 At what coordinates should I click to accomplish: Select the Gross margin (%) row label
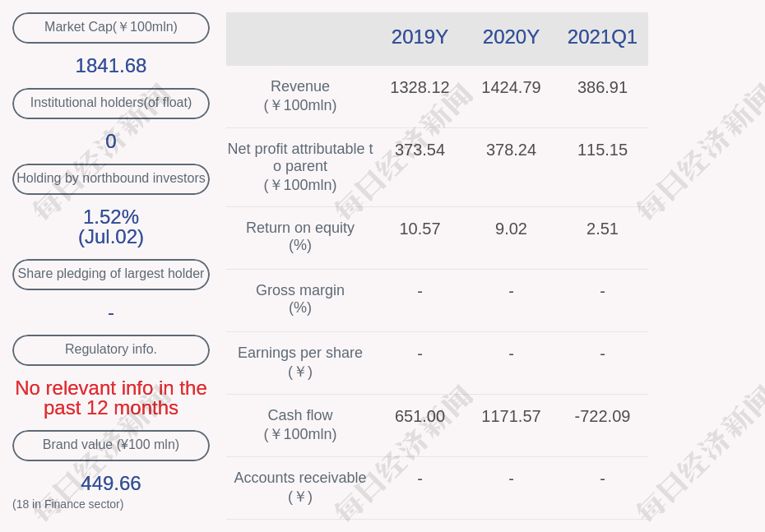tap(299, 298)
